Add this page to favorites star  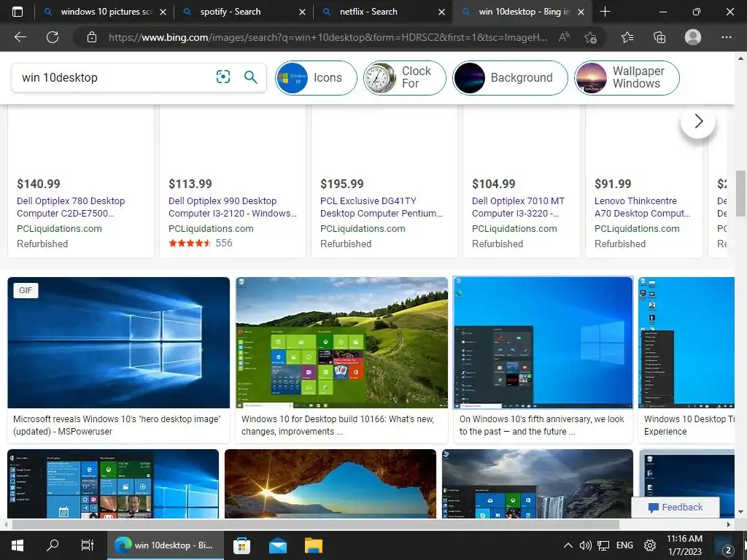(590, 37)
